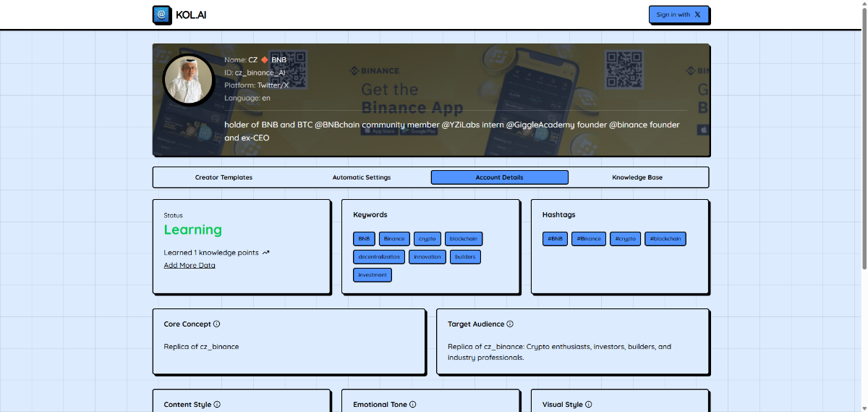Select the blockchain keyword tag
Viewport: 868px width, 412px height.
coord(464,239)
